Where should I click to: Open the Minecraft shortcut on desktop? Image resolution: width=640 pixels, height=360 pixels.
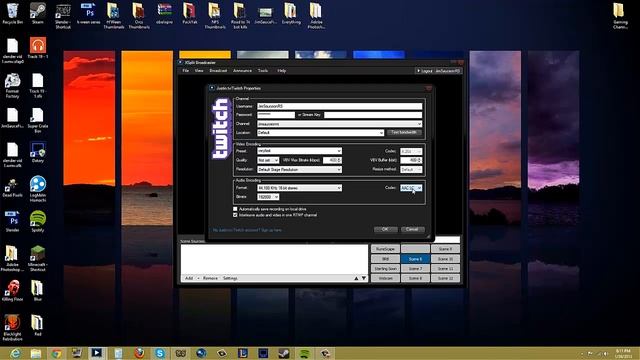[x=38, y=258]
